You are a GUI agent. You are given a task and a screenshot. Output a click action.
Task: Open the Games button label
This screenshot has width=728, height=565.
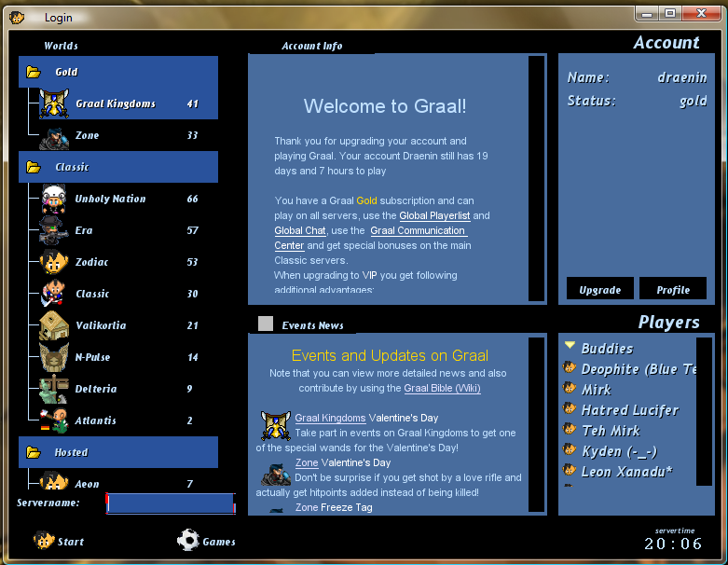click(x=219, y=542)
